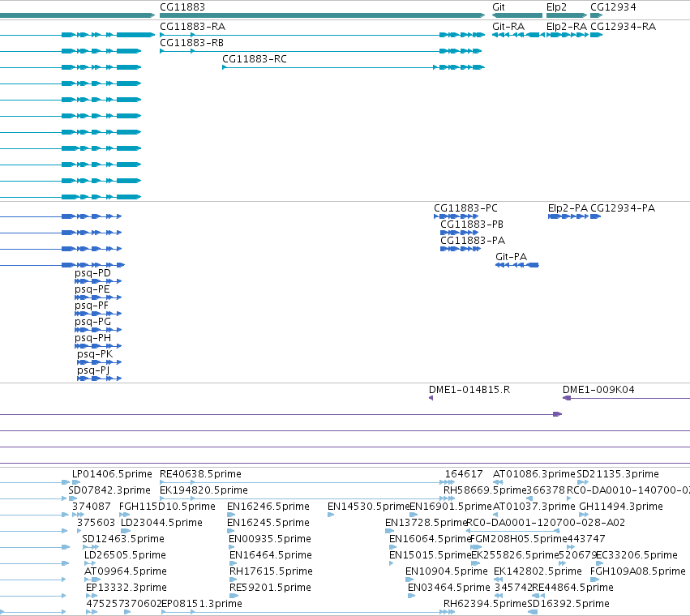Click the SD07842.3prime EST label
Viewport: 690px width, 616px height.
coord(109,490)
